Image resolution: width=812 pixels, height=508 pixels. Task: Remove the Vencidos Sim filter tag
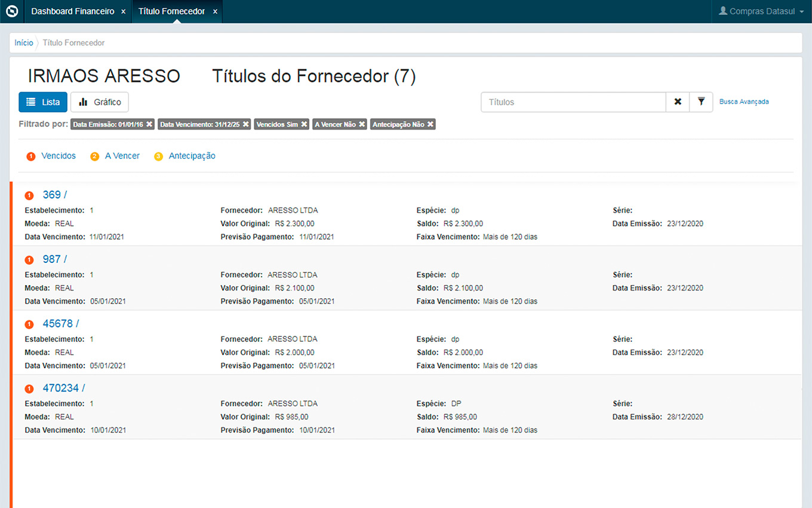click(x=304, y=124)
